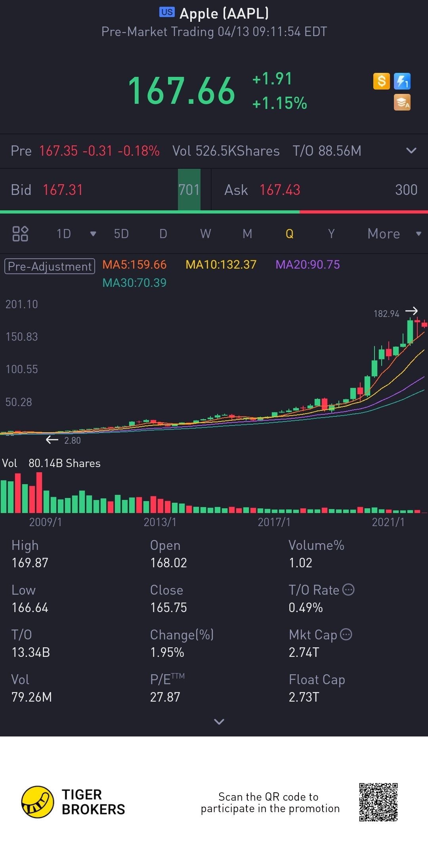Tap the bid size 701 bar
This screenshot has height=868, width=428.
click(x=189, y=190)
